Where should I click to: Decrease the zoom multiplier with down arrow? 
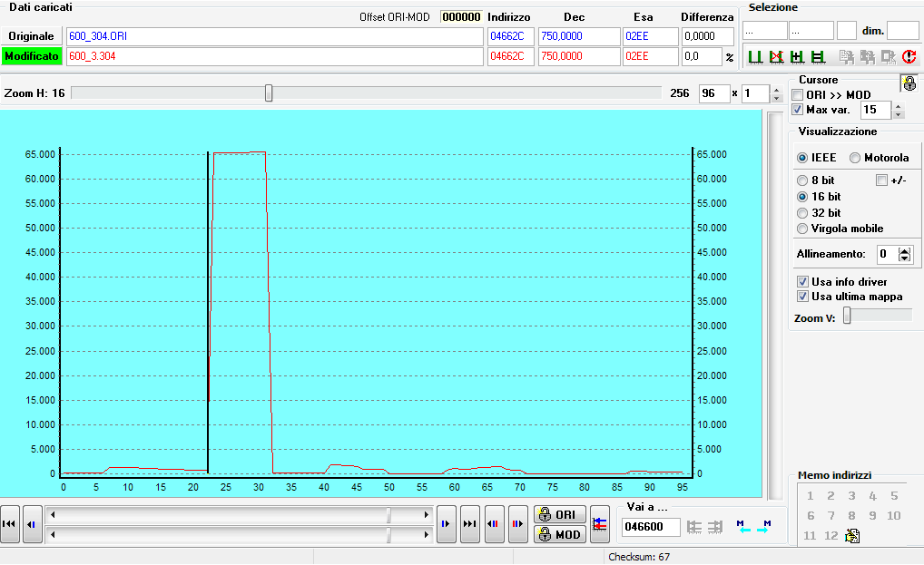point(777,98)
